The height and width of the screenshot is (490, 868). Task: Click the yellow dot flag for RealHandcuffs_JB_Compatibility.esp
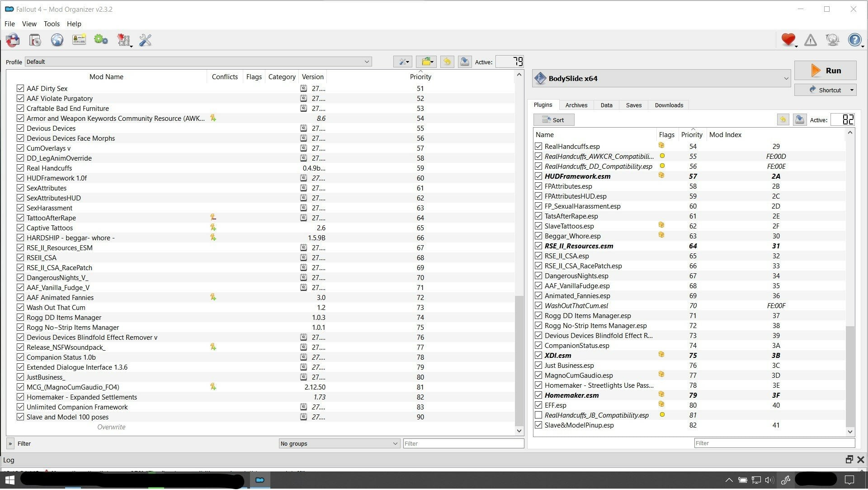coord(662,414)
